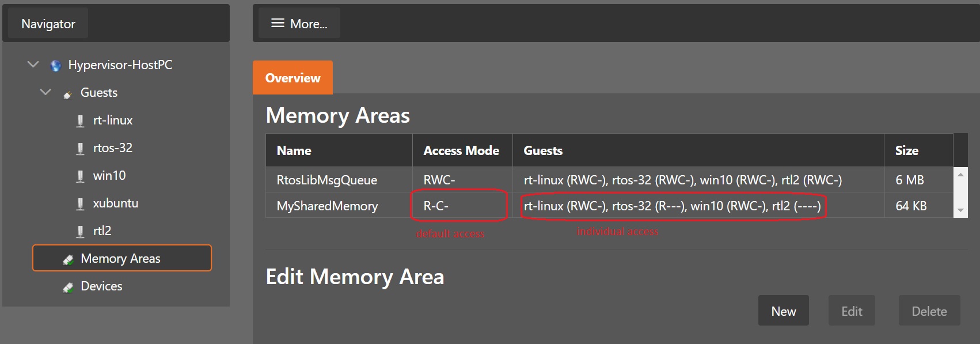Image resolution: width=980 pixels, height=344 pixels.
Task: Collapse the Hypervisor-HostPC tree node
Action: (33, 65)
